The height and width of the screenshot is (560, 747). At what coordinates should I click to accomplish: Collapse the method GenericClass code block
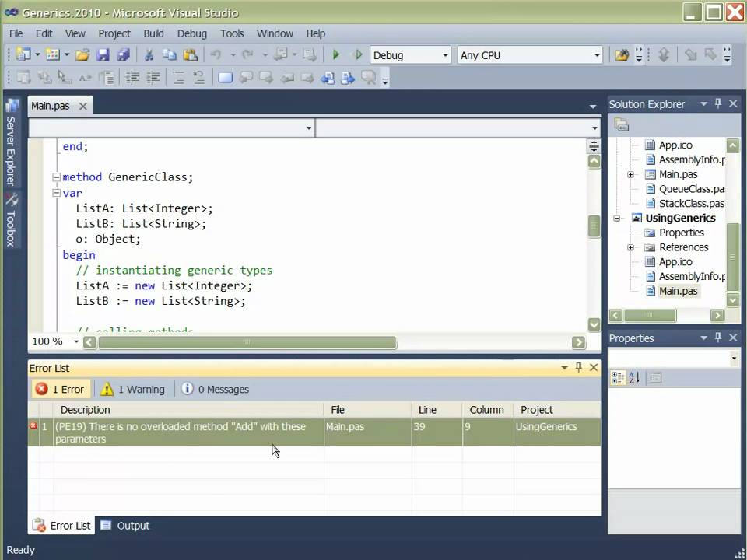pyautogui.click(x=56, y=177)
